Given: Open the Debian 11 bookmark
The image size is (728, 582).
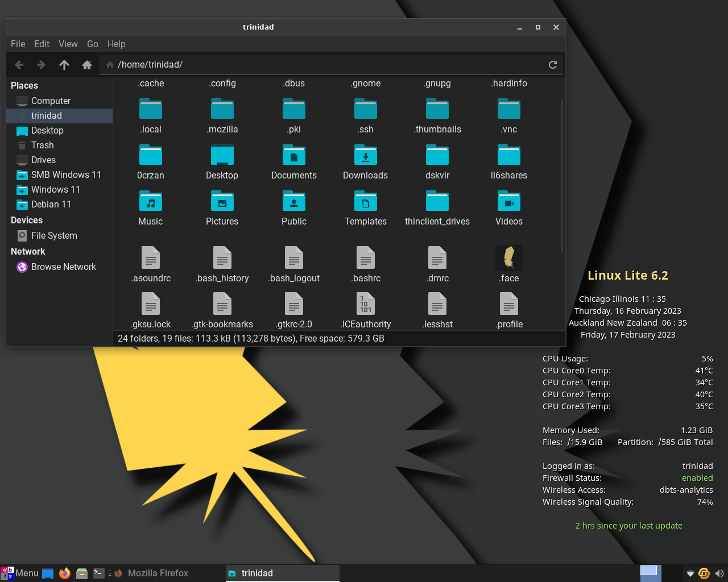Looking at the screenshot, I should tap(60, 204).
